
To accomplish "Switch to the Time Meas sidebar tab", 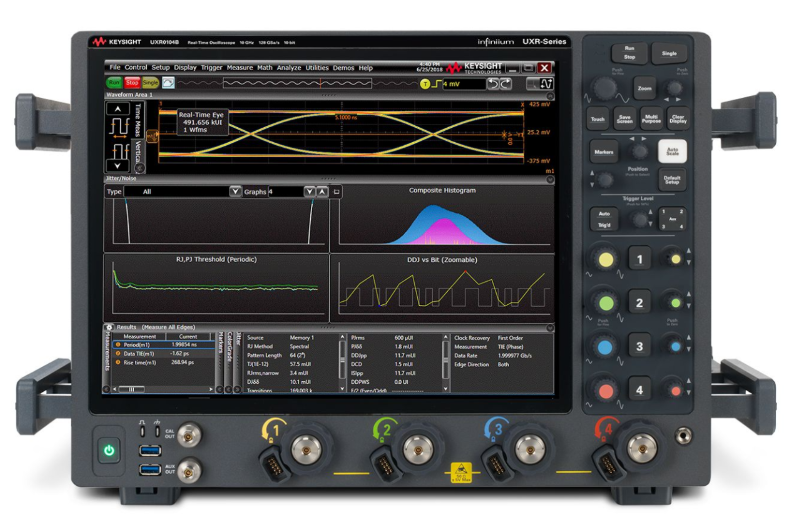I will [x=138, y=120].
